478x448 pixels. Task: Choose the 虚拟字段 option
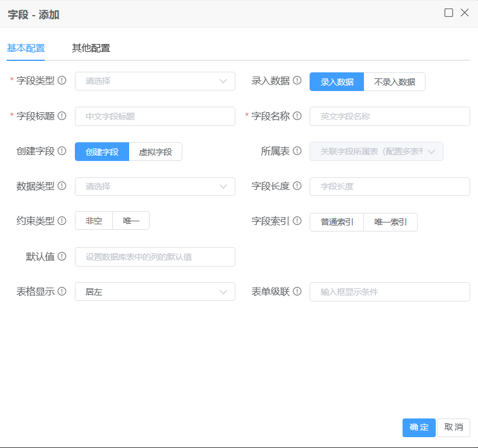click(x=155, y=152)
